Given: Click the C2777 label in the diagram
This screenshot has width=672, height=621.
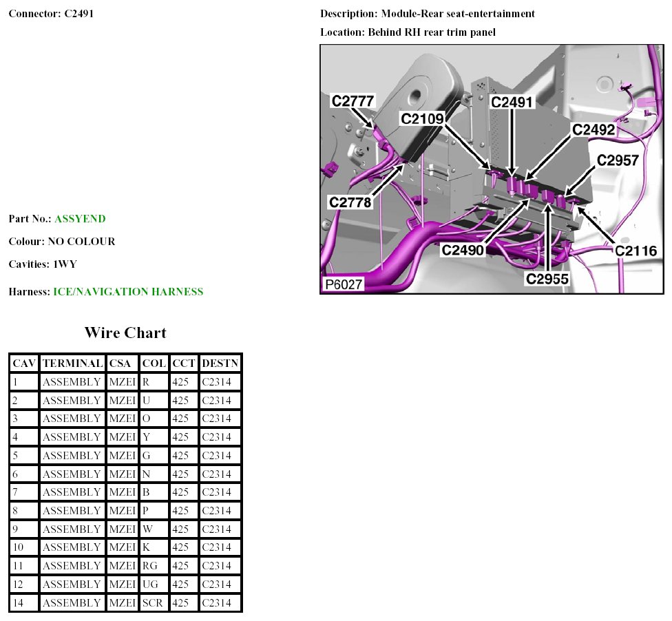Looking at the screenshot, I should [x=353, y=101].
